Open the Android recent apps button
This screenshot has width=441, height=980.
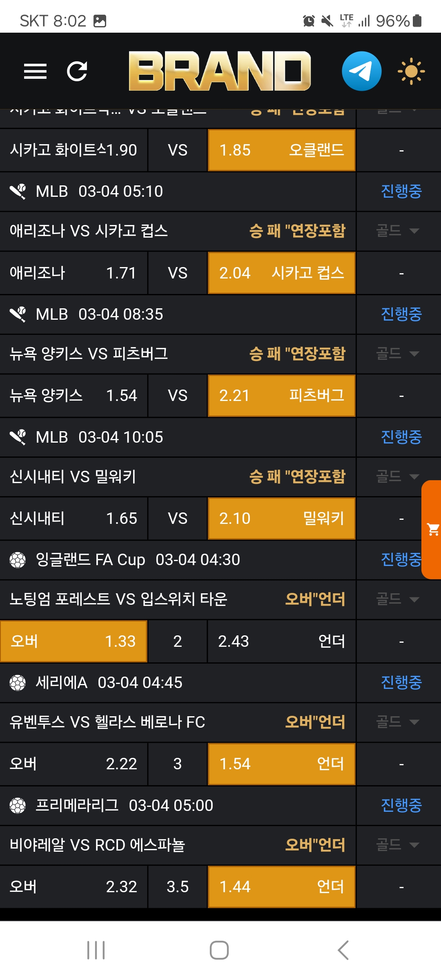(96, 950)
